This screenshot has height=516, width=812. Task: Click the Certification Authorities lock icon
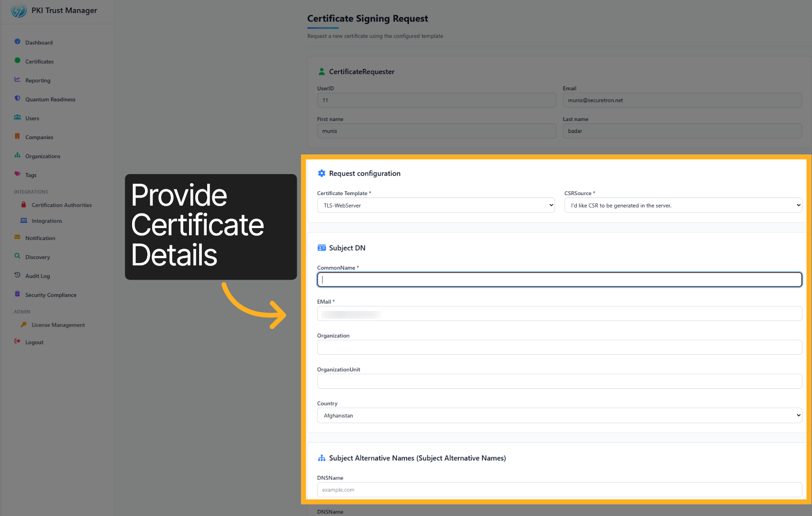(x=23, y=205)
